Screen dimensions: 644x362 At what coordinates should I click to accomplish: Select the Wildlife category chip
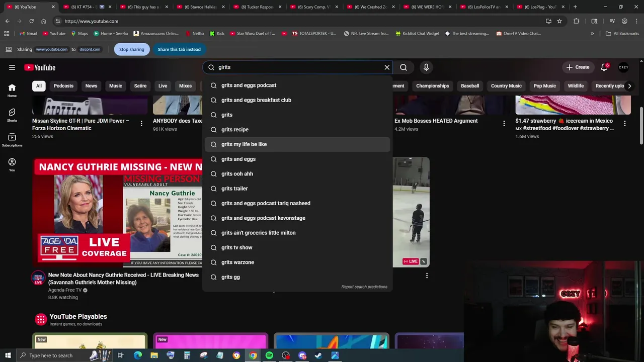tap(576, 86)
